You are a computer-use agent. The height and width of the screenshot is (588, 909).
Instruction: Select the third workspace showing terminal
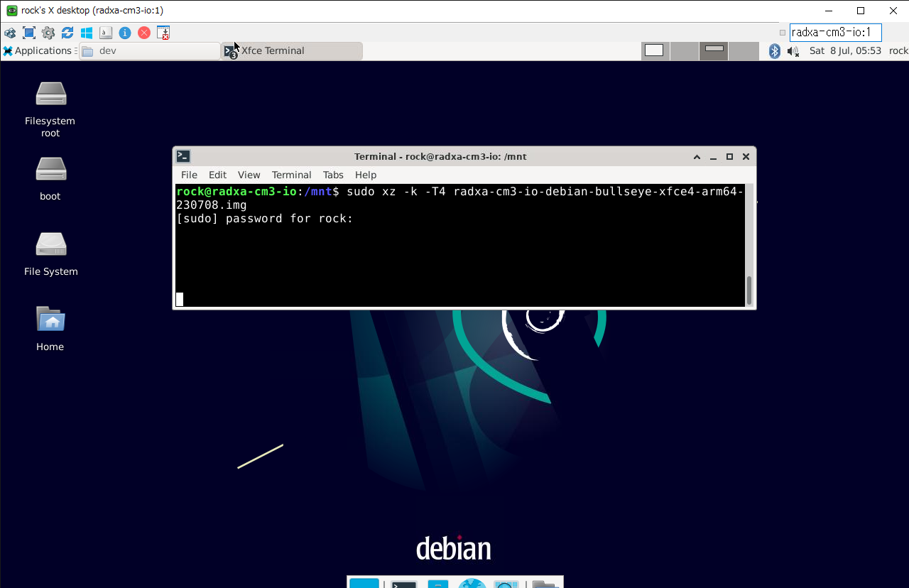[x=714, y=51]
